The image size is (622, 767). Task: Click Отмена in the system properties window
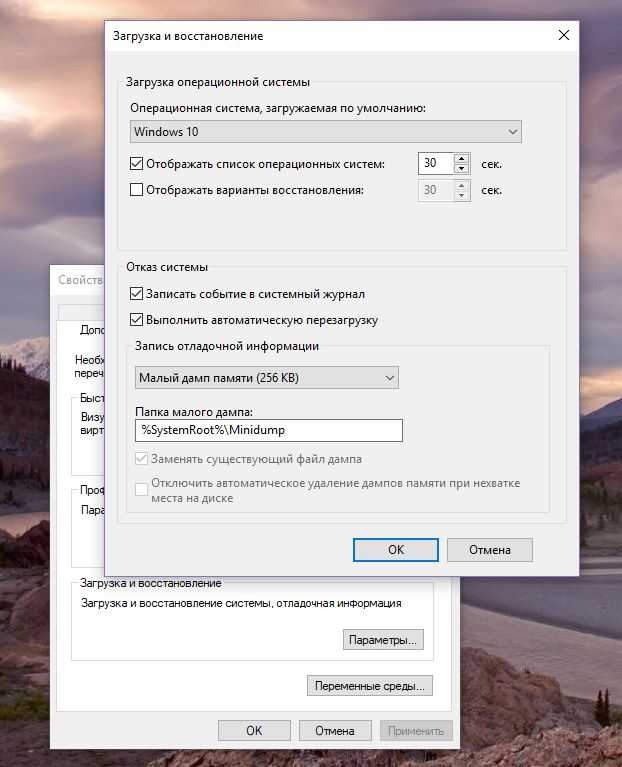click(334, 731)
